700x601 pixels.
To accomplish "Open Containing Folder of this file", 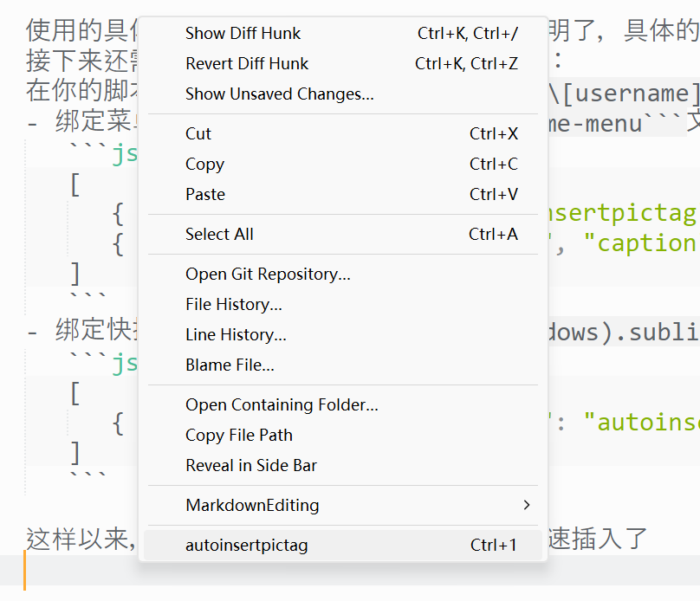I will [x=282, y=405].
